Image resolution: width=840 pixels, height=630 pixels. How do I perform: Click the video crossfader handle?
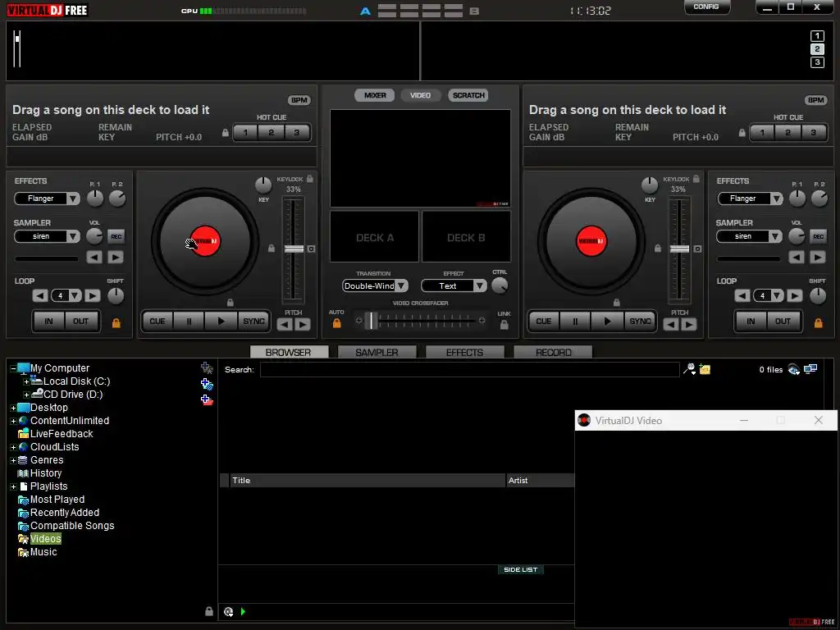pos(371,321)
